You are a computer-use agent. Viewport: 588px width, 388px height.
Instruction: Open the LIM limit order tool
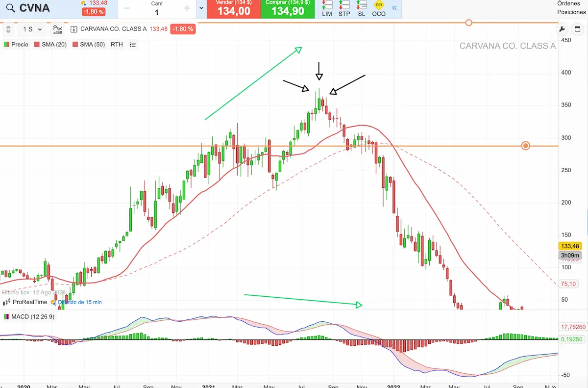coord(327,8)
